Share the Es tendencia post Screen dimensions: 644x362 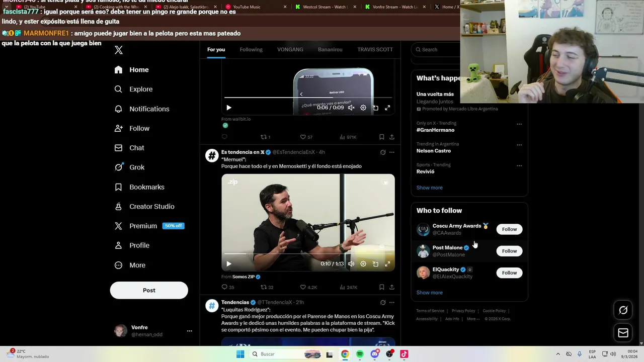coord(392,287)
